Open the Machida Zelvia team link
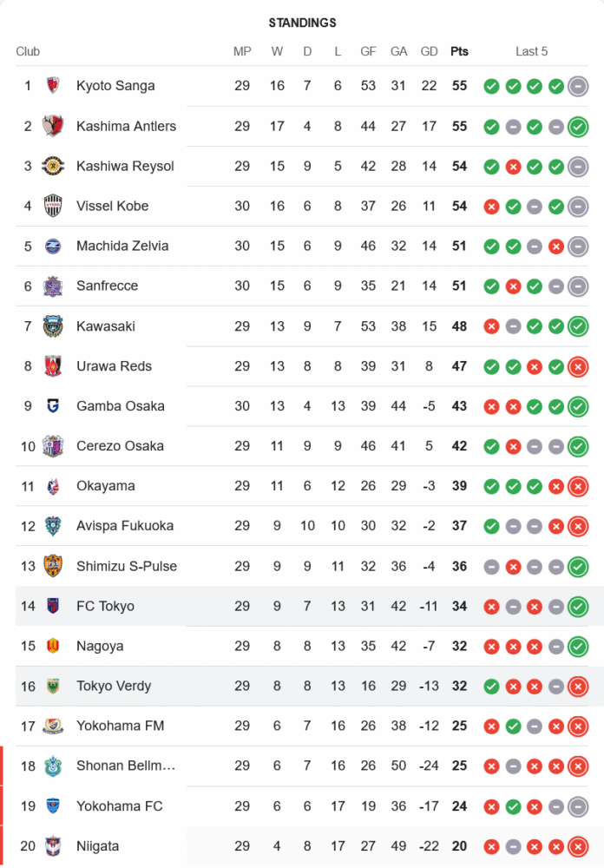 pyautogui.click(x=122, y=246)
